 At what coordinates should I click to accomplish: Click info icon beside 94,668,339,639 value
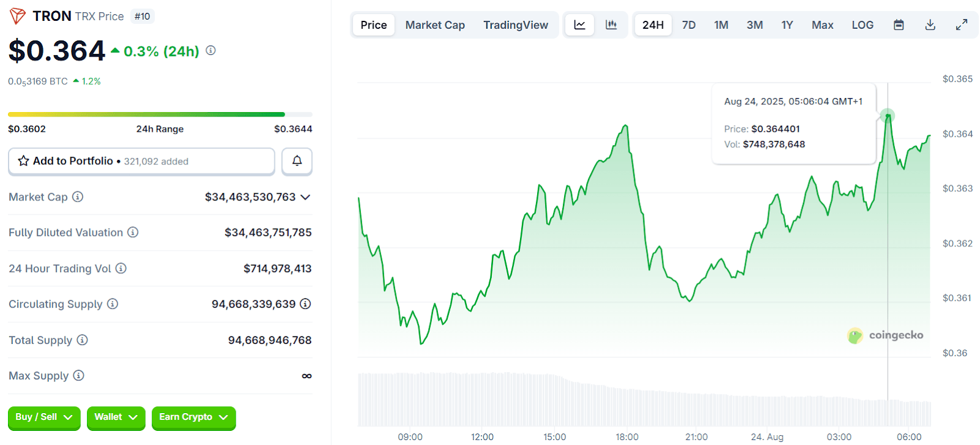point(306,303)
